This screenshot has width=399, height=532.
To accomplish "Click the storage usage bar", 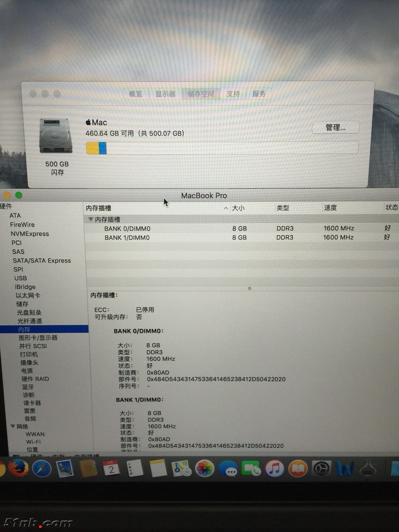I will 222,148.
